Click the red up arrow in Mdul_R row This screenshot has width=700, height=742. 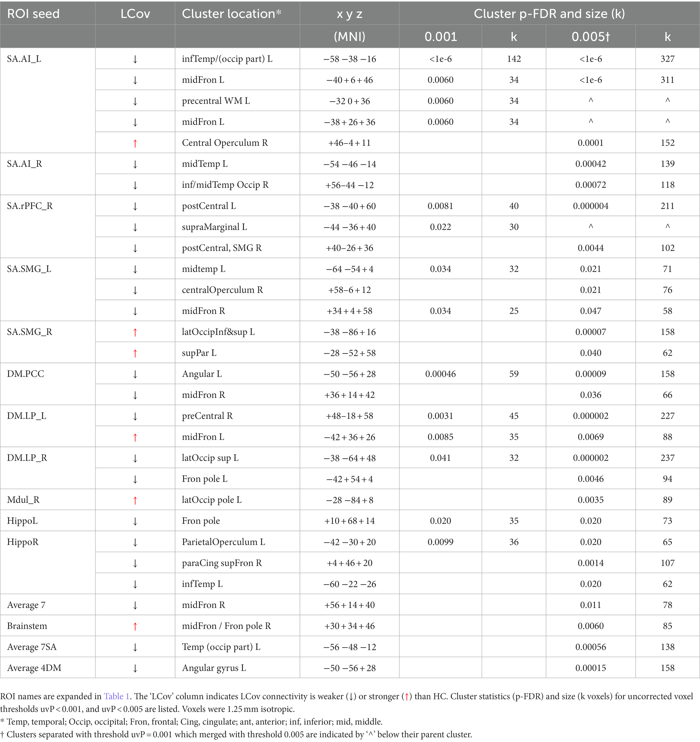point(135,500)
